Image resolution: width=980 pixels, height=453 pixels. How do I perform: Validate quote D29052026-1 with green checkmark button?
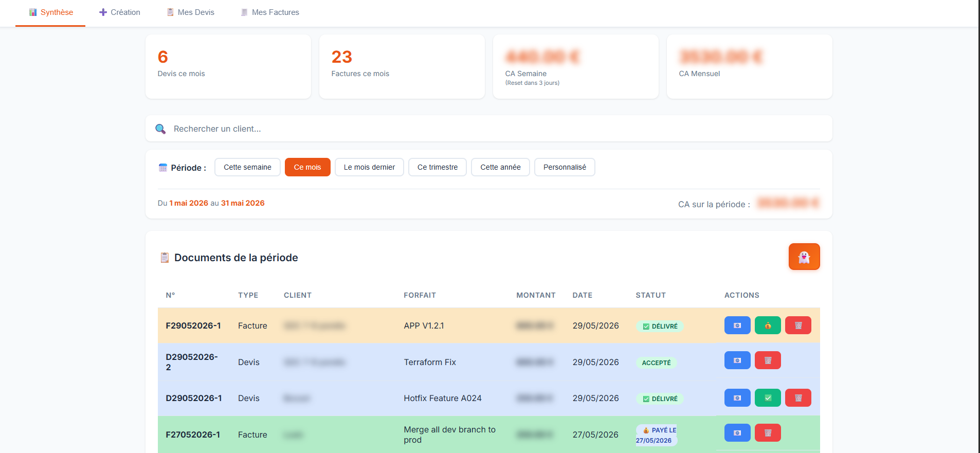click(768, 398)
